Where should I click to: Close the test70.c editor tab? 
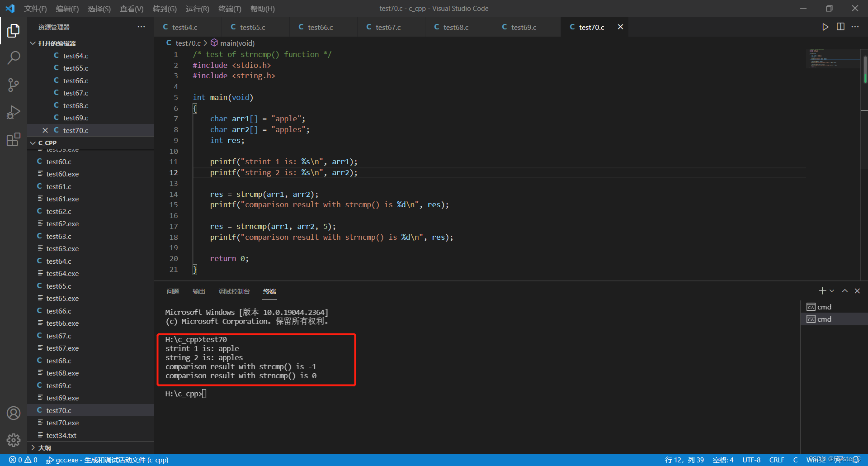620,27
